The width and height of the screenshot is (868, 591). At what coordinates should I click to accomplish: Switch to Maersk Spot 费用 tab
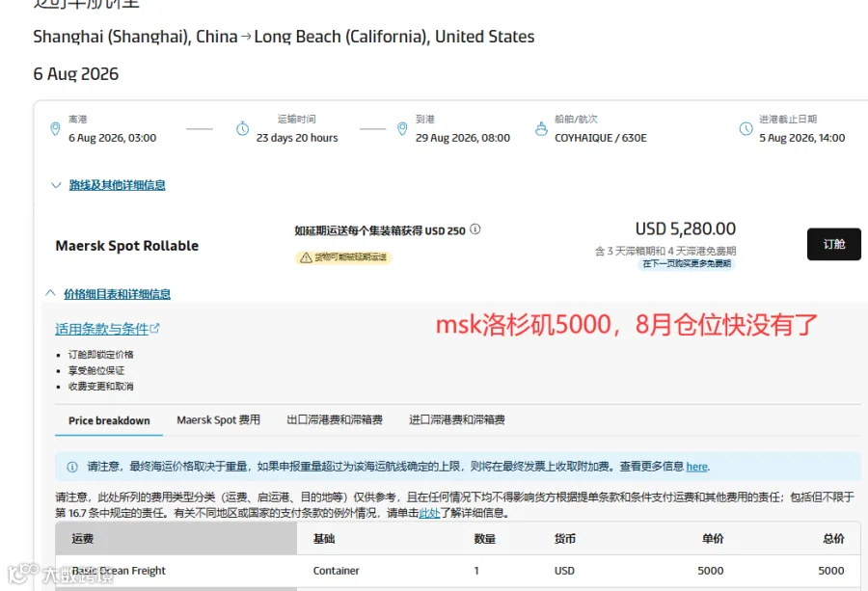(x=218, y=420)
